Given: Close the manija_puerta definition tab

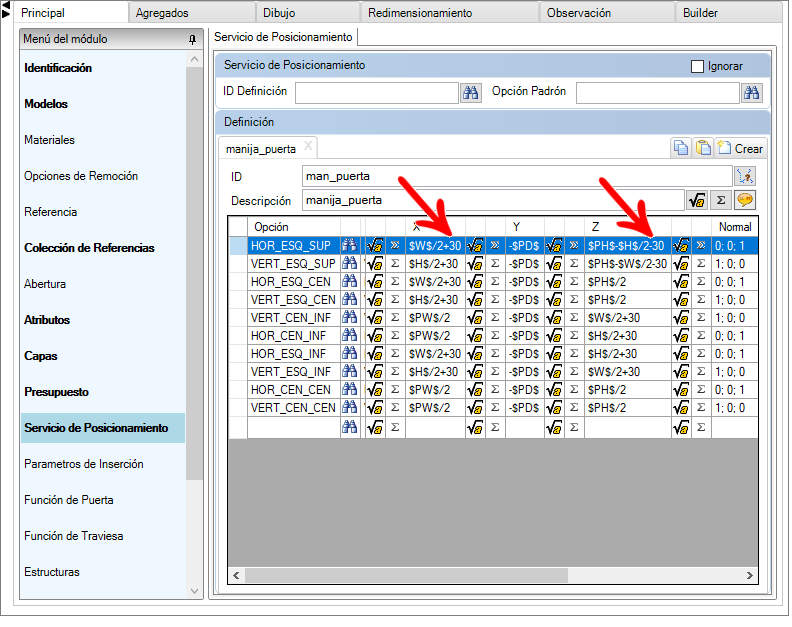Looking at the screenshot, I should coord(308,147).
